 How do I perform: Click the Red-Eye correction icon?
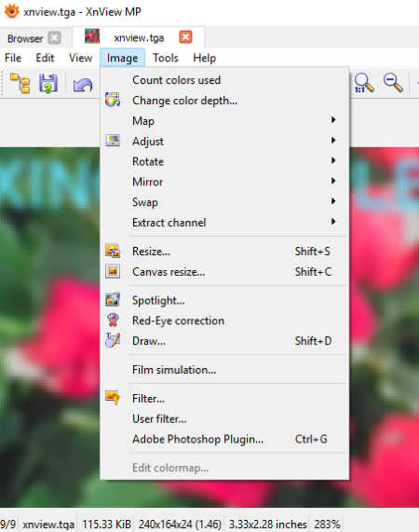113,320
